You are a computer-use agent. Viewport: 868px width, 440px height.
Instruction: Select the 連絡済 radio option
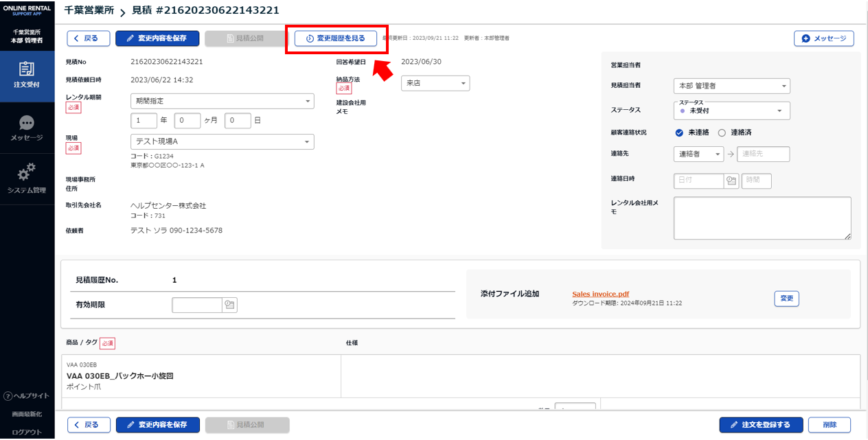coord(722,132)
